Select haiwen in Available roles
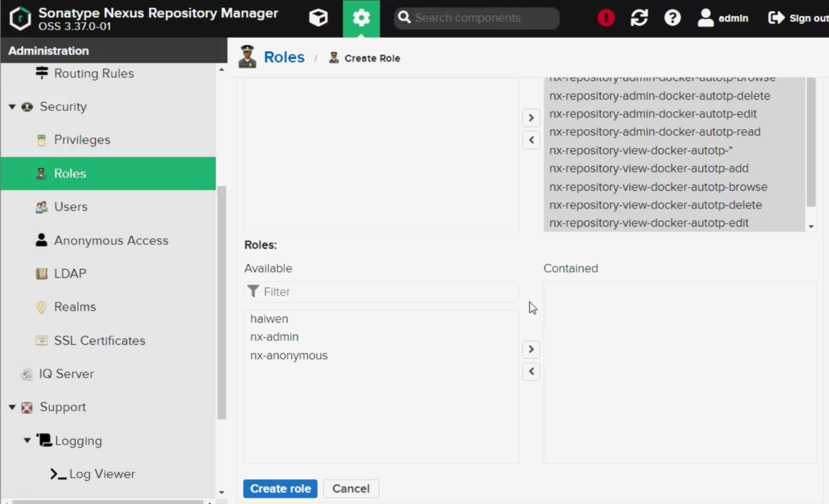The height and width of the screenshot is (504, 829). (x=269, y=319)
